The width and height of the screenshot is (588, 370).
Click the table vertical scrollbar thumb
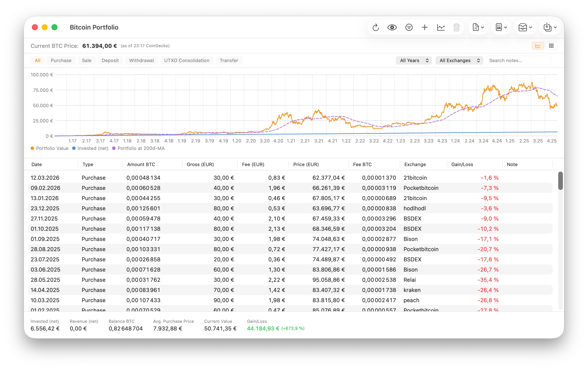click(x=560, y=181)
